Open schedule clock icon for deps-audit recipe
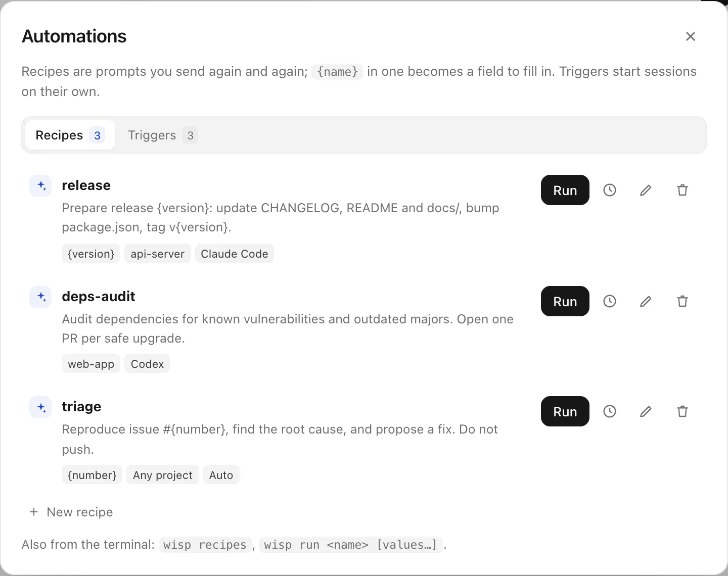728x576 pixels. tap(610, 301)
